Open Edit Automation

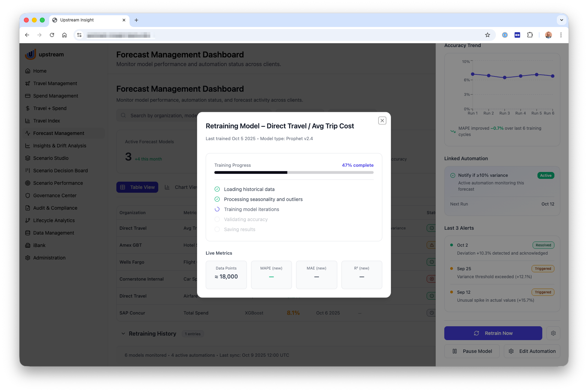tap(532, 351)
